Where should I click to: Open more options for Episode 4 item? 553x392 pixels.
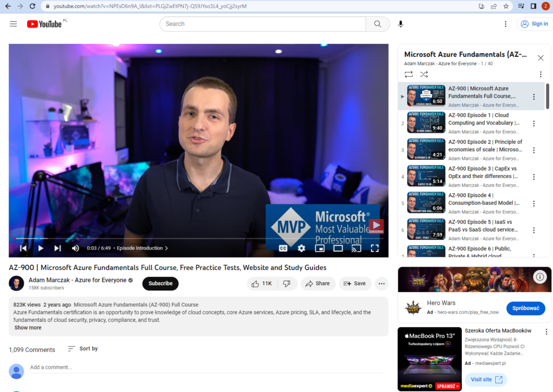(534, 204)
